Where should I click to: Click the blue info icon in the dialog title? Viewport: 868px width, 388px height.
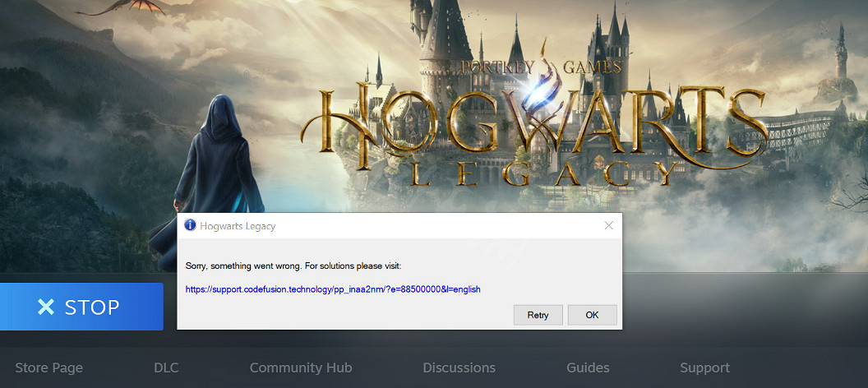point(190,225)
